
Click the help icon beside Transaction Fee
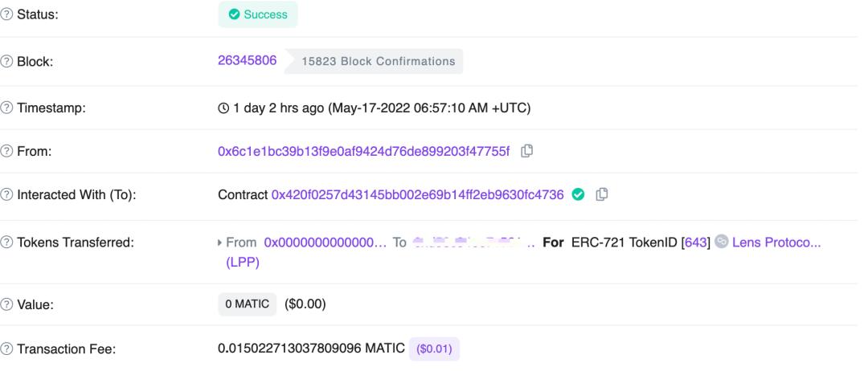[x=6, y=349]
